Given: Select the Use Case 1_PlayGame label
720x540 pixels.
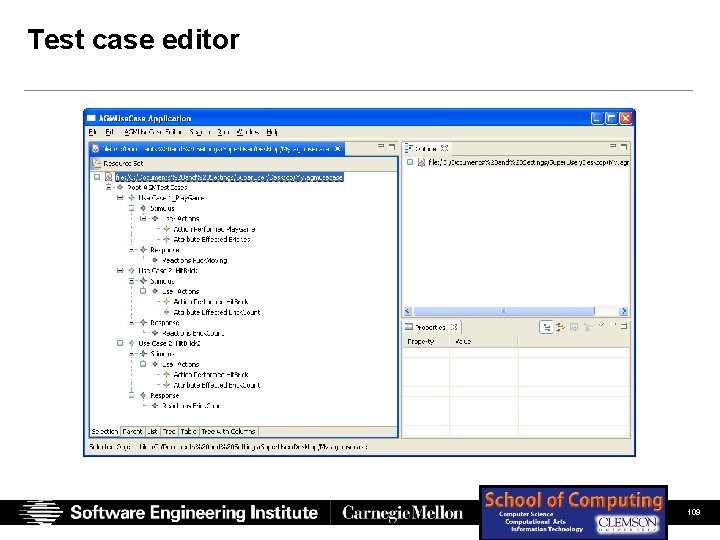Looking at the screenshot, I should (171, 198).
